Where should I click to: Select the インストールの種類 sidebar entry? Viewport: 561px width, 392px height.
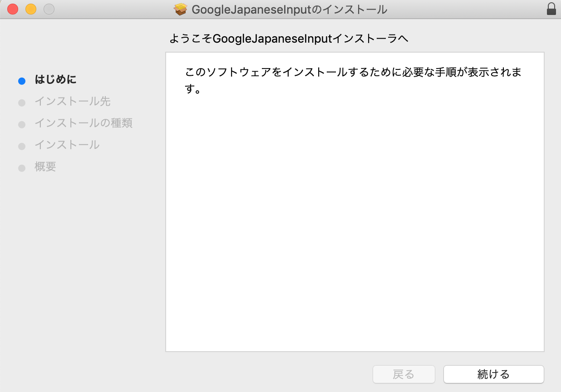pos(84,123)
